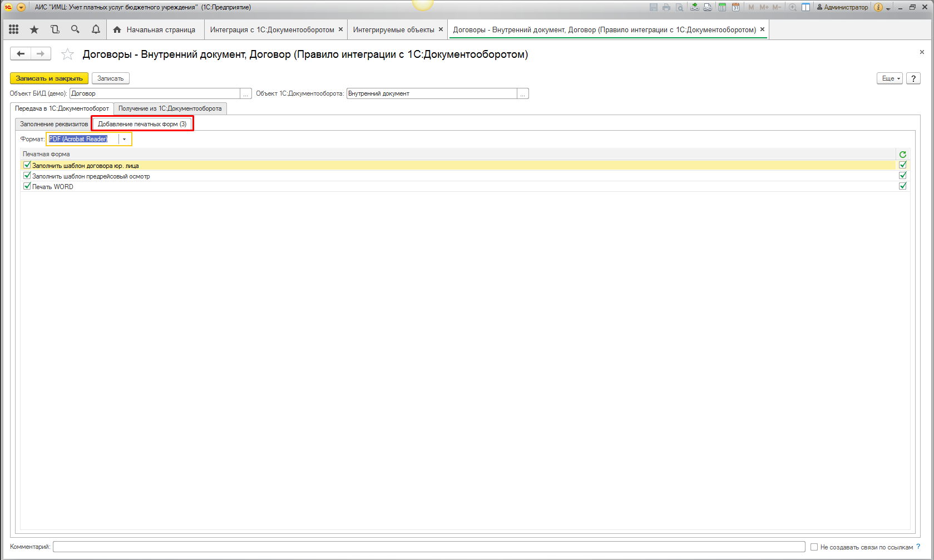Open Favorites with the black star icon
Screen dimensions: 934x560
34,29
